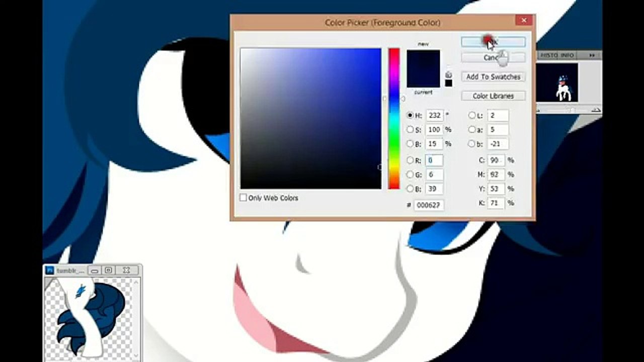Select the L (lightness) radio button
The width and height of the screenshot is (644, 362).
[472, 115]
